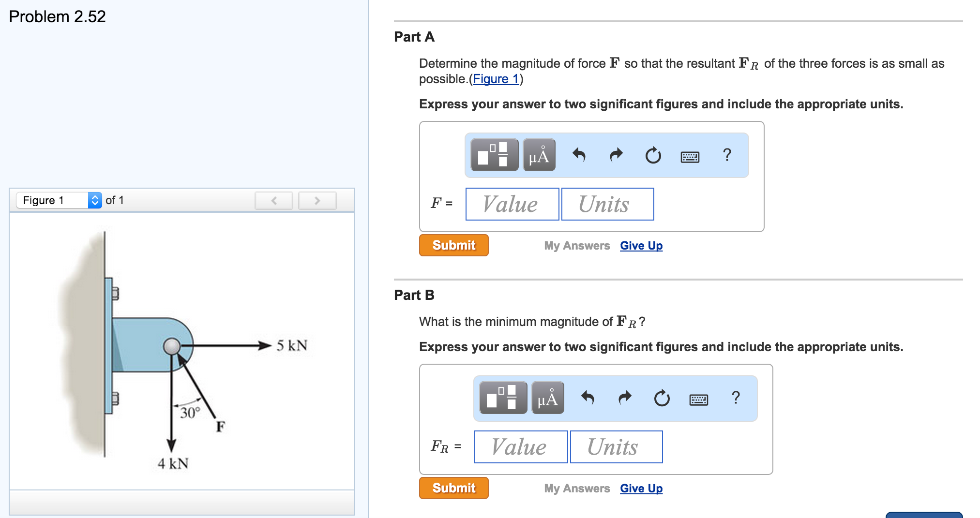Open keyboard shortcuts icon in Part A toolbar

click(690, 157)
